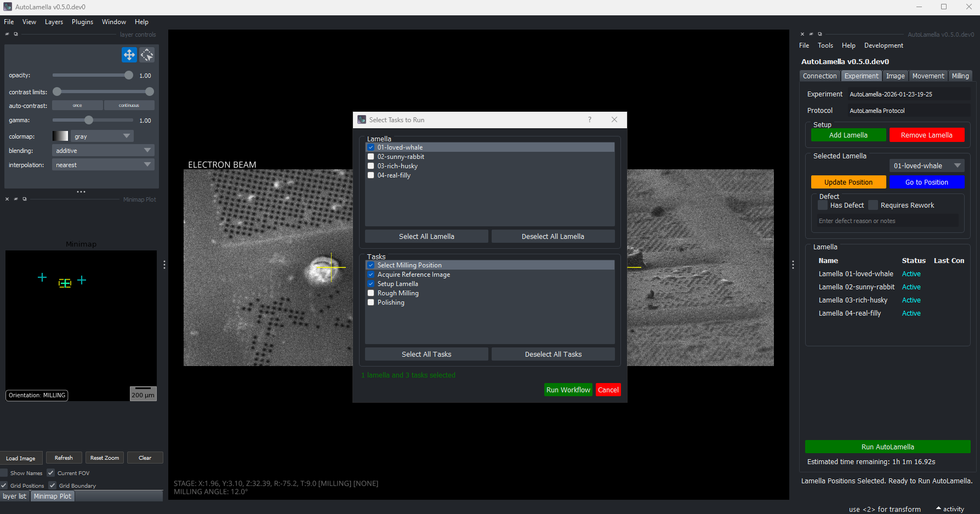Viewport: 980px width, 514px height.
Task: Float the layer controls panel
Action: point(16,34)
